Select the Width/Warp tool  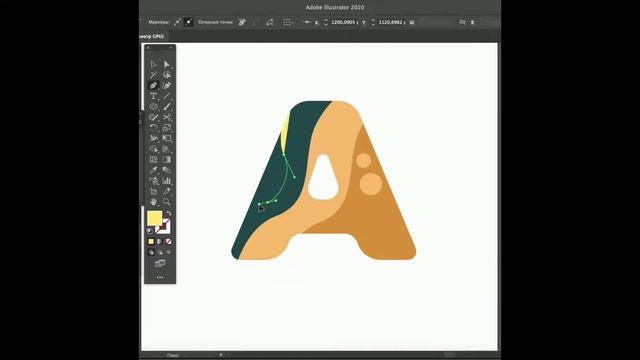point(153,138)
